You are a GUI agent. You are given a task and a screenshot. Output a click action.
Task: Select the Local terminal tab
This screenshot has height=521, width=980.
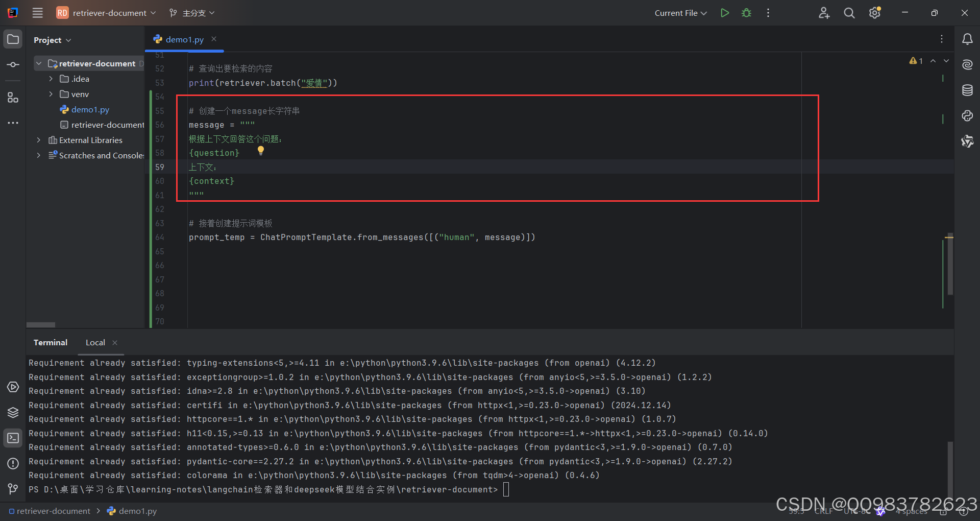pyautogui.click(x=95, y=343)
